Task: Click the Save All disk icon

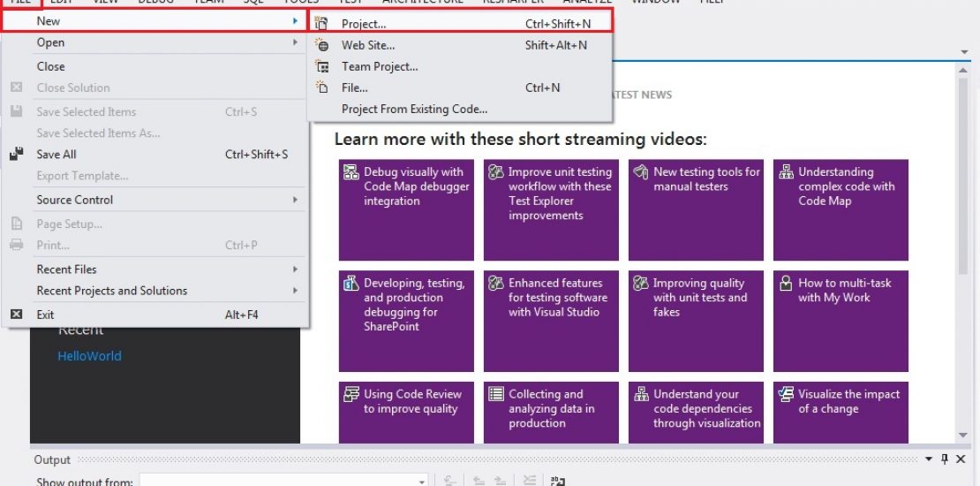Action: coord(16,154)
